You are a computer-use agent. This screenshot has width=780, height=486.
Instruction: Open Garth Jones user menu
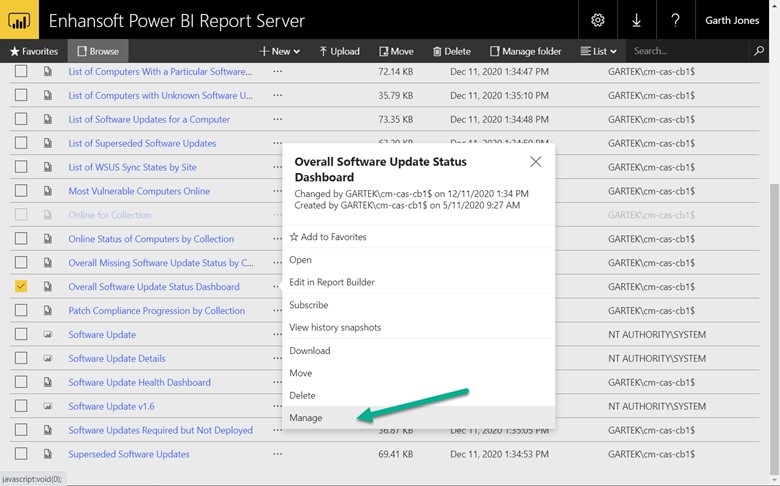pos(731,20)
